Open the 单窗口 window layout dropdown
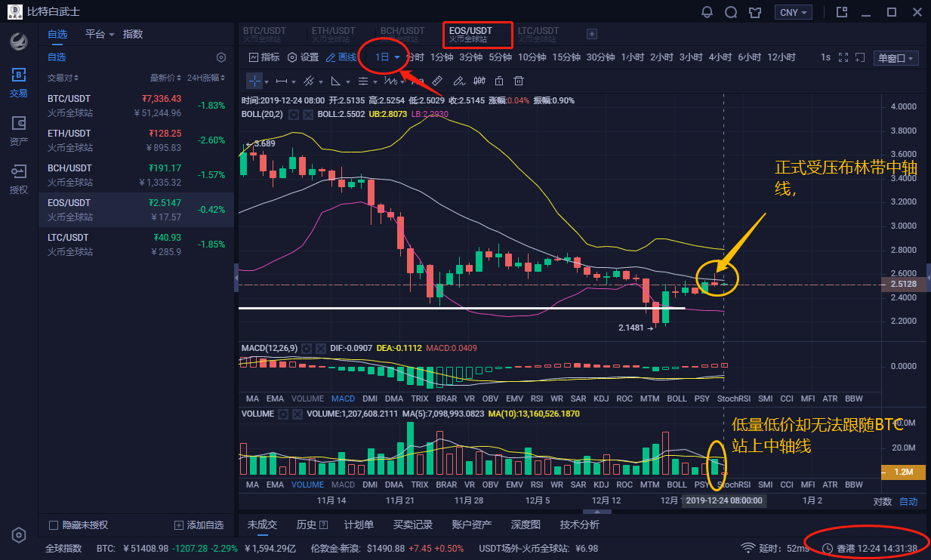The image size is (931, 560). click(896, 58)
